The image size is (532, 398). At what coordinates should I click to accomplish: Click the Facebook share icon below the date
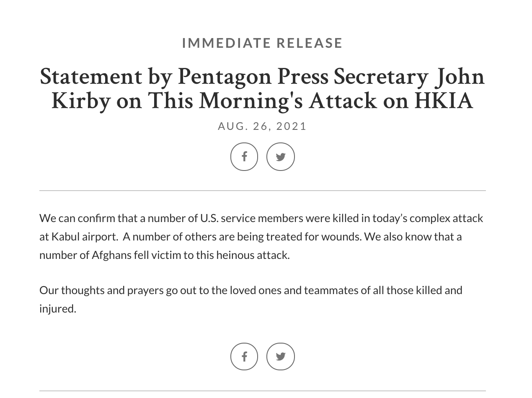point(244,157)
